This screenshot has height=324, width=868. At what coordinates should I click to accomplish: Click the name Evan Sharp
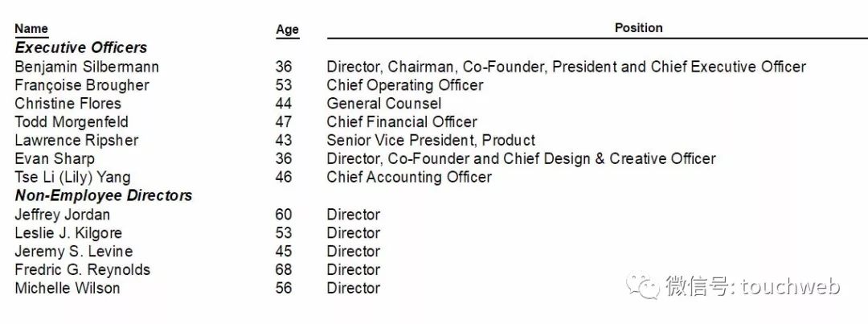coord(55,159)
